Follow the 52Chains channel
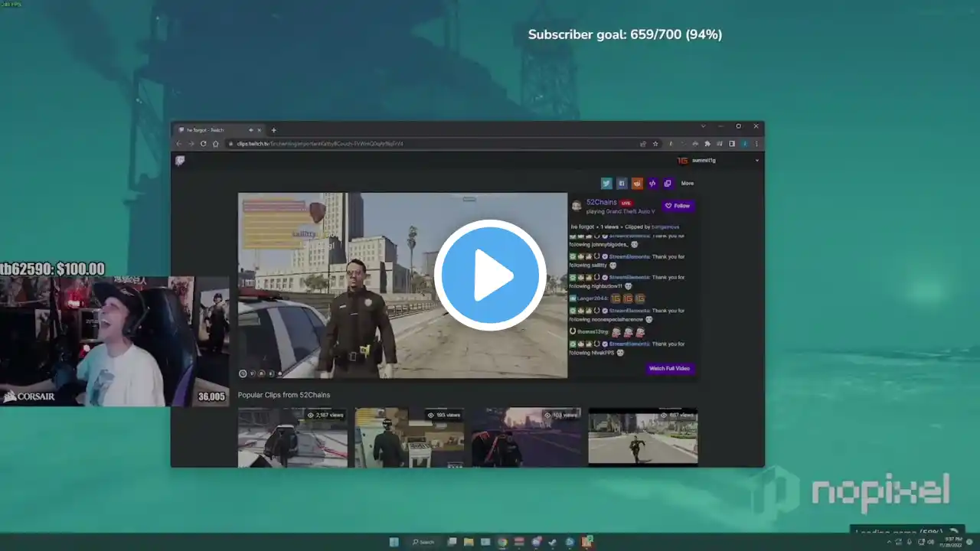 point(678,206)
